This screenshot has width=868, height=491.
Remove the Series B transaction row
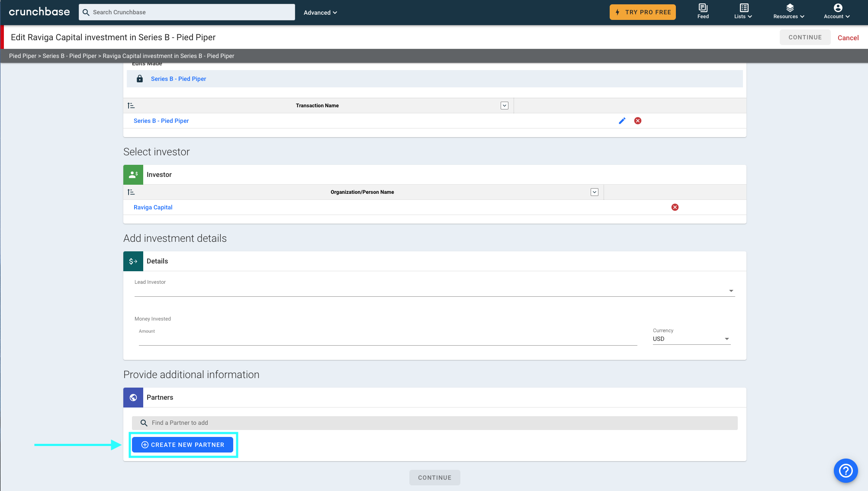638,121
